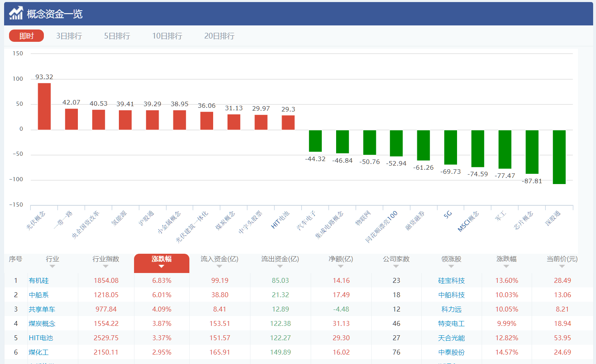Screen dimensions: 596x364
Task: Click the 煤炭概念 chart bar 31.13
Action: pos(234,122)
